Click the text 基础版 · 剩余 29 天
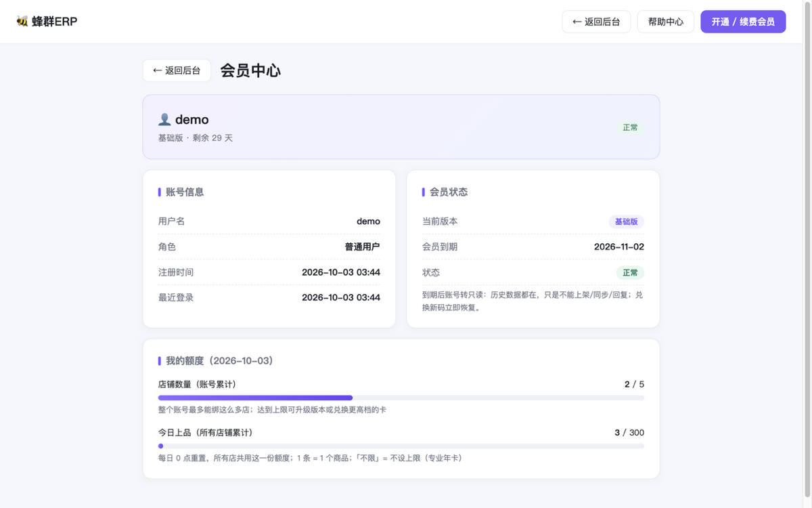 point(196,137)
